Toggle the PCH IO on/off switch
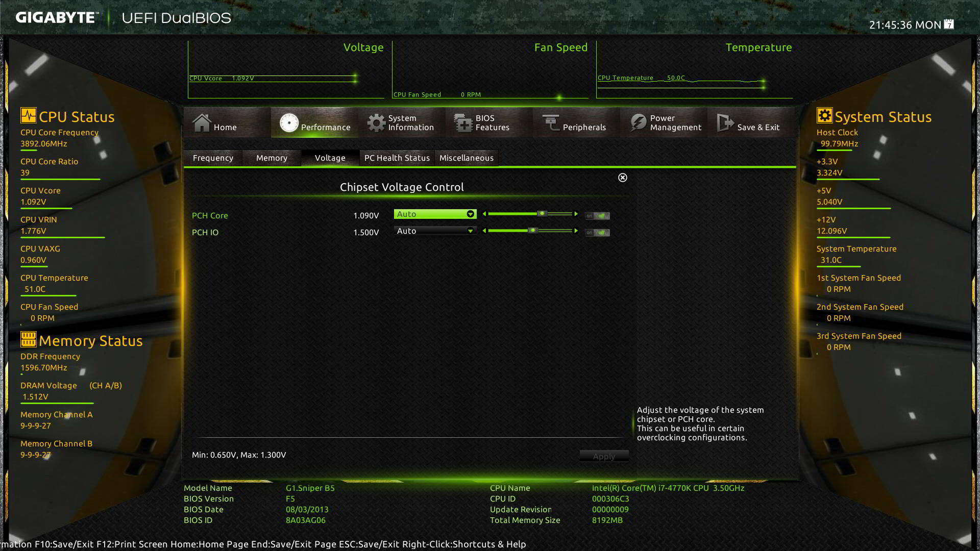This screenshot has height=551, width=980. 597,233
